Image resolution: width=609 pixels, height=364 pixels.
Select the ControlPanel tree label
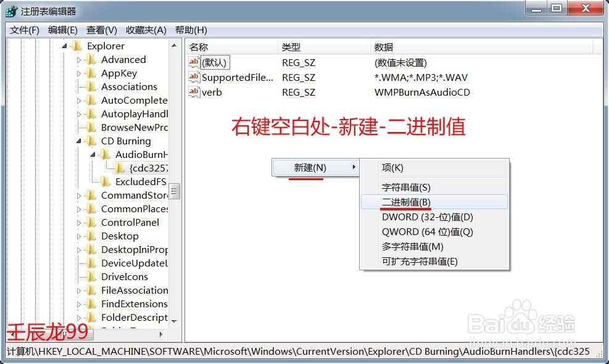pyautogui.click(x=130, y=223)
